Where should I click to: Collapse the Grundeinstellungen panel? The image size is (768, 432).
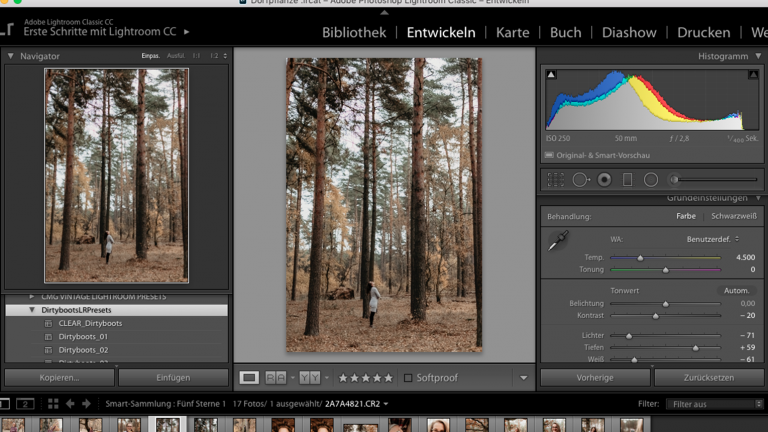coord(758,198)
